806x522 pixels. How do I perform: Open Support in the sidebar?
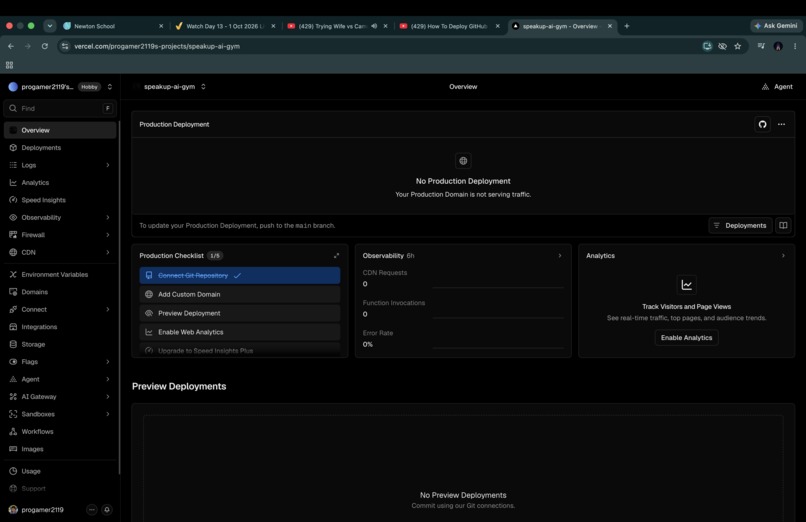(x=60, y=489)
